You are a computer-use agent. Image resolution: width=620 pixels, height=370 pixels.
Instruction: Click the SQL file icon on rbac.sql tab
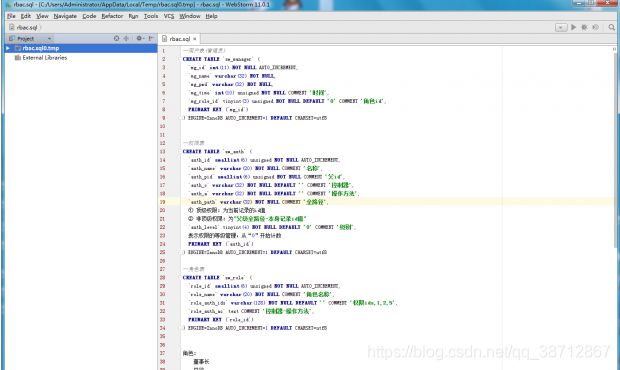pyautogui.click(x=164, y=39)
